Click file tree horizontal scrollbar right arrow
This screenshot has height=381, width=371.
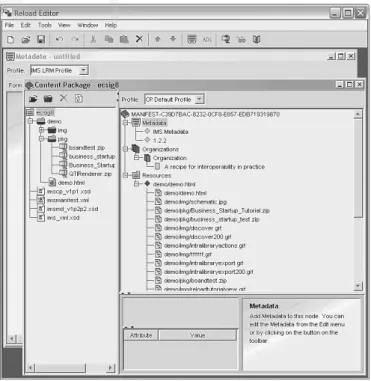point(110,368)
